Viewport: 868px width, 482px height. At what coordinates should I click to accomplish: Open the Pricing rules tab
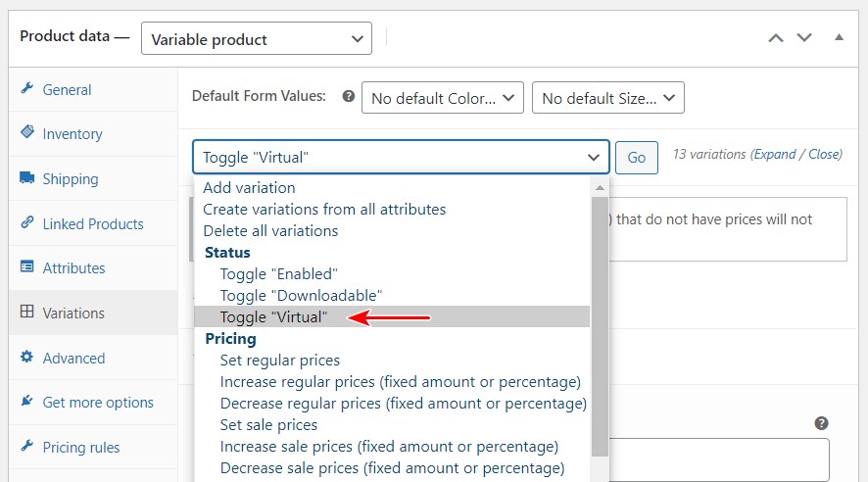pos(93,447)
